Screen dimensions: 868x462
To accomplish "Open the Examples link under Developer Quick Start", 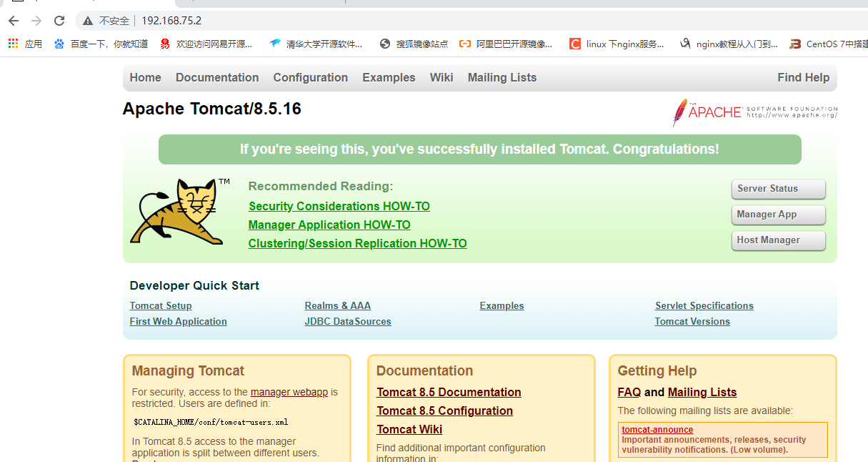I will click(502, 305).
